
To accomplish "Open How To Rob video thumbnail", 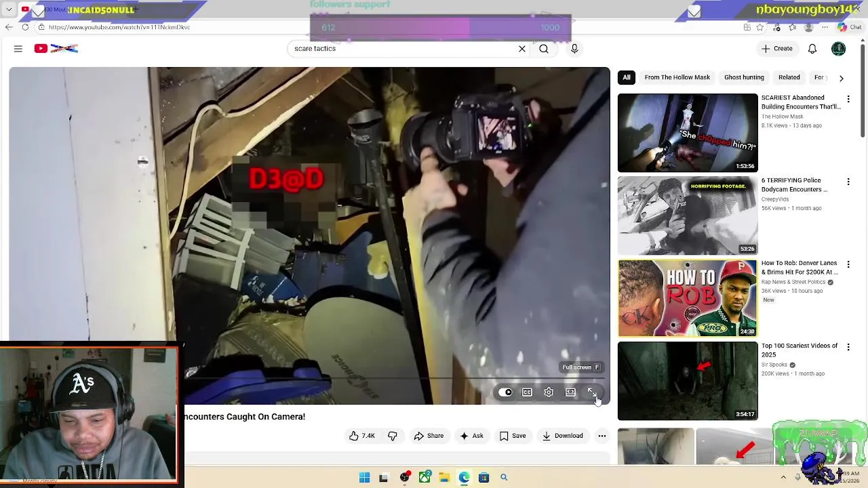I will (x=688, y=298).
